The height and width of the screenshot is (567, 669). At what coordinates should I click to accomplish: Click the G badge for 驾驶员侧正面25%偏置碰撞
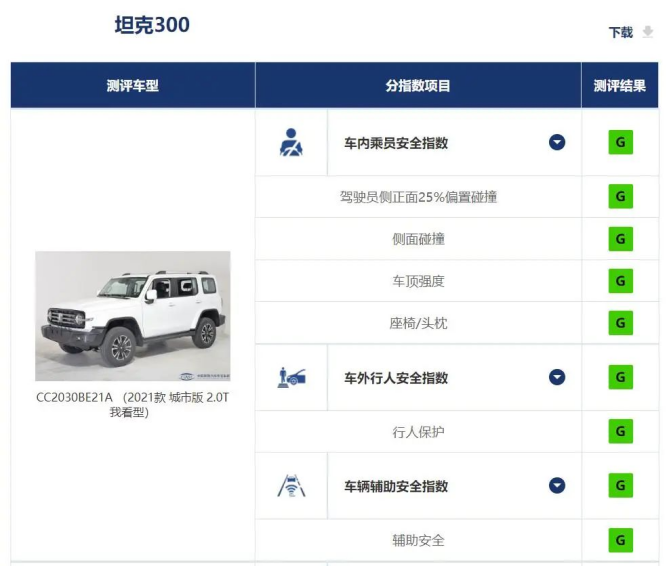(620, 197)
